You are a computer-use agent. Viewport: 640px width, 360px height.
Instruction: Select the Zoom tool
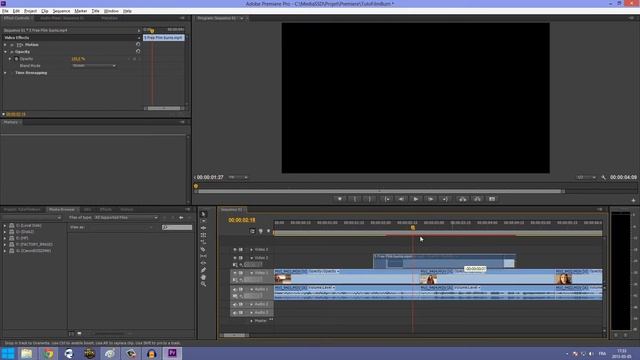pos(203,284)
